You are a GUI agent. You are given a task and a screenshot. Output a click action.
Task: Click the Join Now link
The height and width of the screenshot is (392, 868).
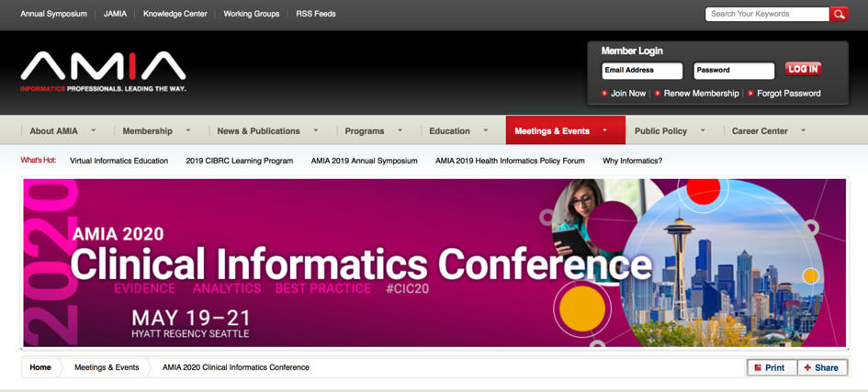[x=628, y=94]
